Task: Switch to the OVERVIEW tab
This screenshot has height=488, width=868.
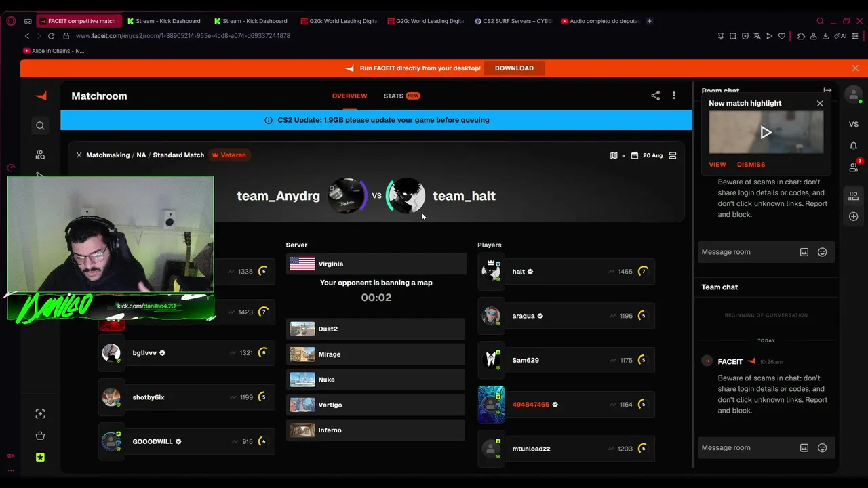Action: (349, 96)
